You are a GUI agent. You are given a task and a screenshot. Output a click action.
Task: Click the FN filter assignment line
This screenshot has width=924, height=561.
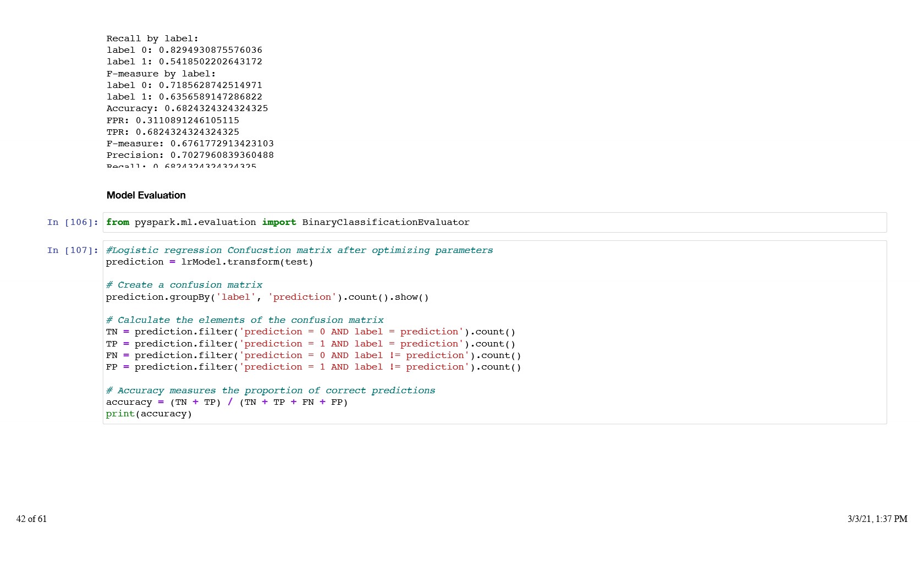[313, 355]
